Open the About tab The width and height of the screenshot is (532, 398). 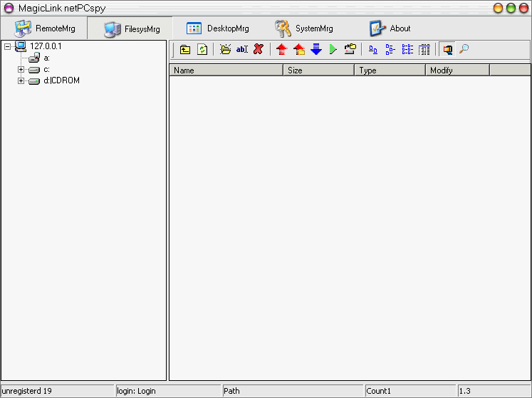(390, 28)
